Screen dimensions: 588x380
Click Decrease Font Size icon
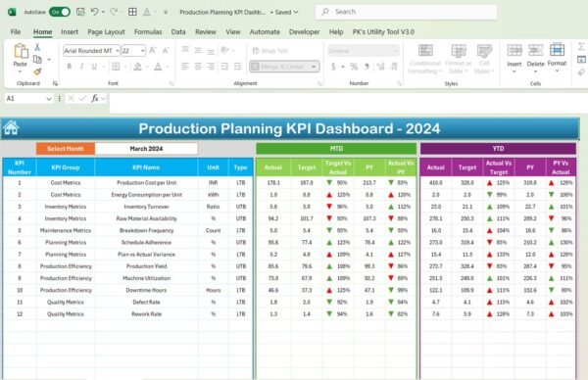tap(166, 50)
